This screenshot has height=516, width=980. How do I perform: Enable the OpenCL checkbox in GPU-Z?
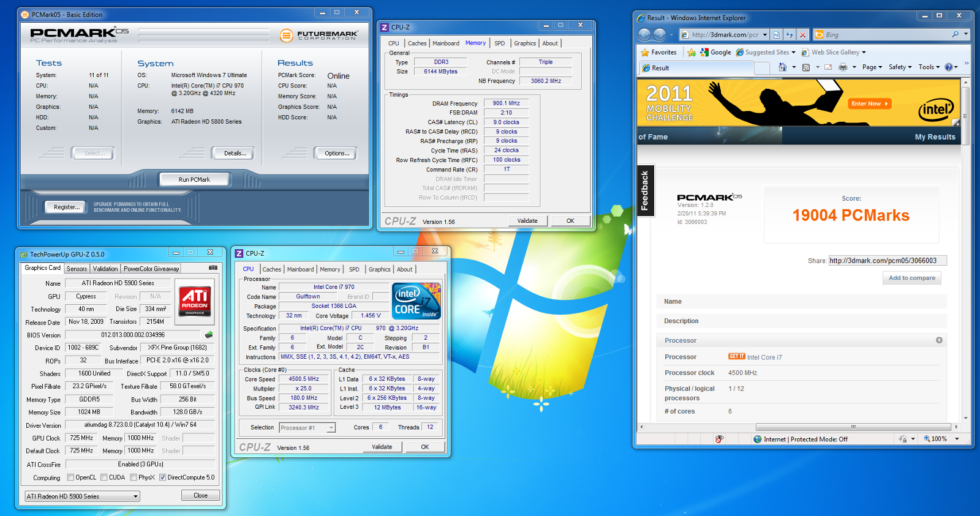70,477
